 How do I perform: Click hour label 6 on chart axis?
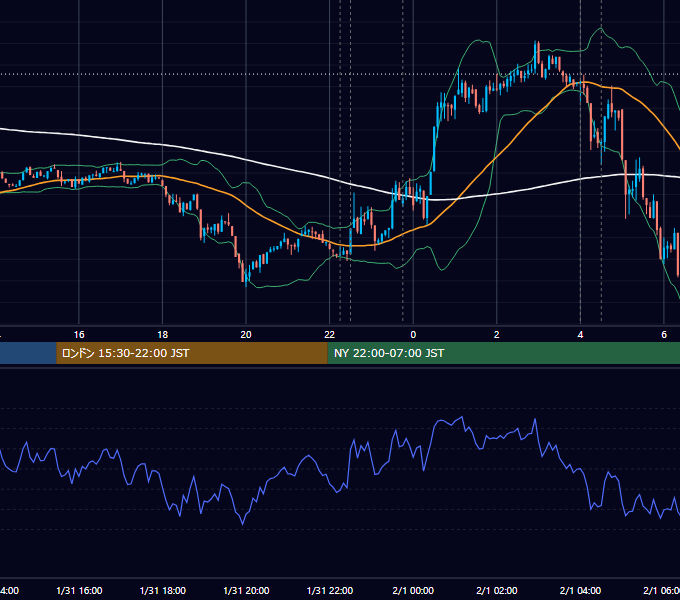664,335
